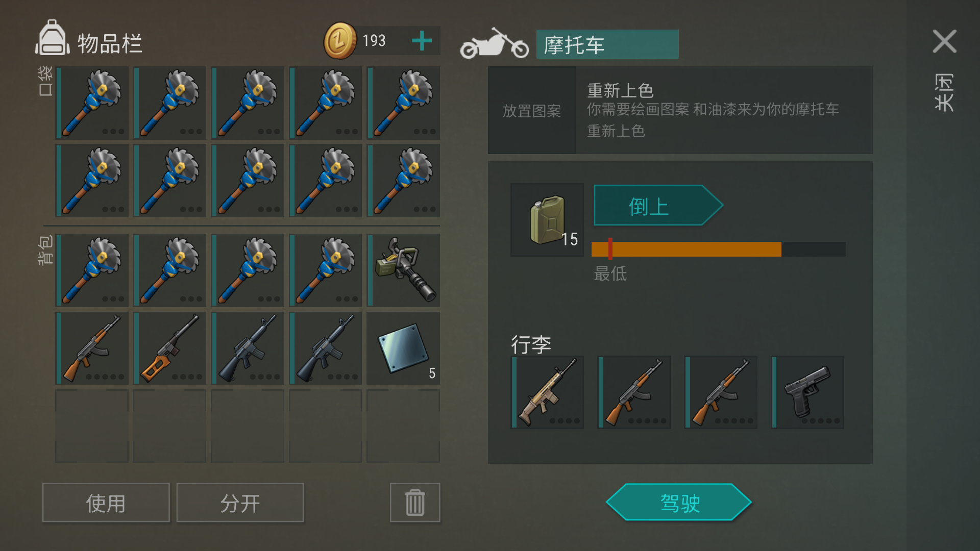Select the VSS rifle with orange stock
The width and height of the screenshot is (980, 551).
tap(170, 348)
